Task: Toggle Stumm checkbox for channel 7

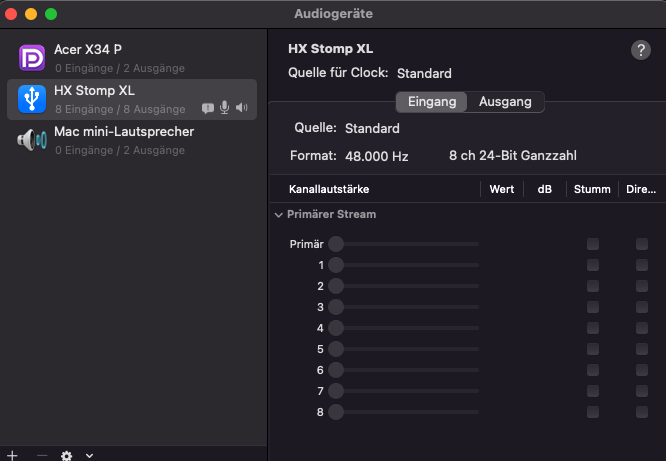Action: [x=593, y=391]
